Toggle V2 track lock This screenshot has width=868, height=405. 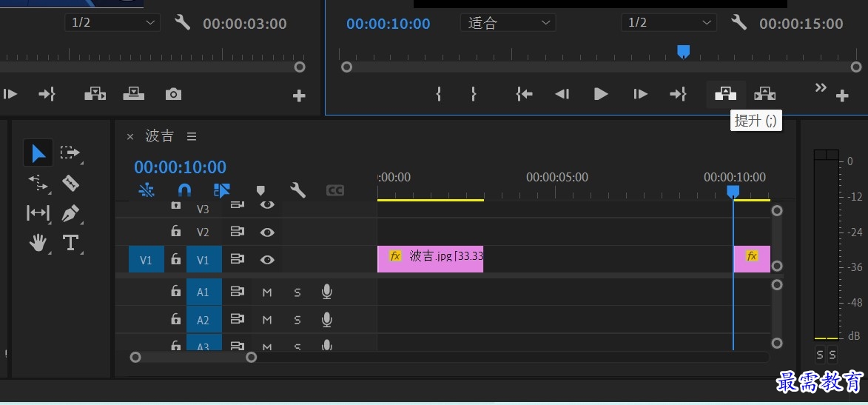(x=176, y=231)
